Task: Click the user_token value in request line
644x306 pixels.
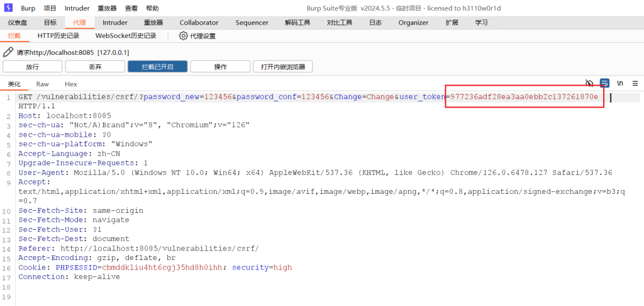Action: (x=524, y=97)
